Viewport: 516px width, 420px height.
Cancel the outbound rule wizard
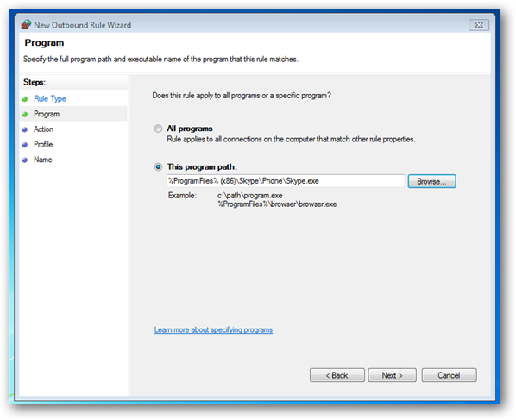click(449, 375)
